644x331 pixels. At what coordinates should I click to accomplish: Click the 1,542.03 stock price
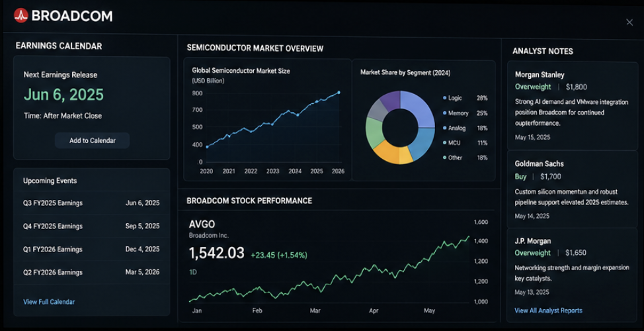point(216,253)
